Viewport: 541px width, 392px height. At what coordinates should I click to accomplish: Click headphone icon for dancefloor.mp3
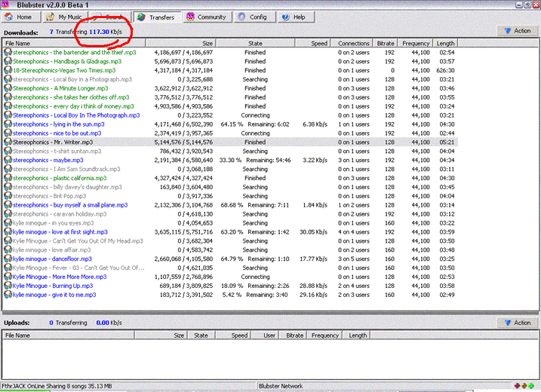pos(8,259)
